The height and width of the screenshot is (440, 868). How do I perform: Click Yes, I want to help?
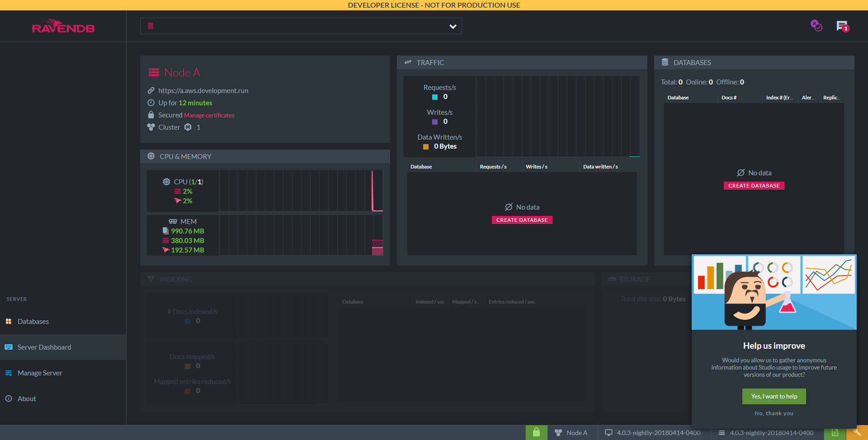click(x=774, y=396)
